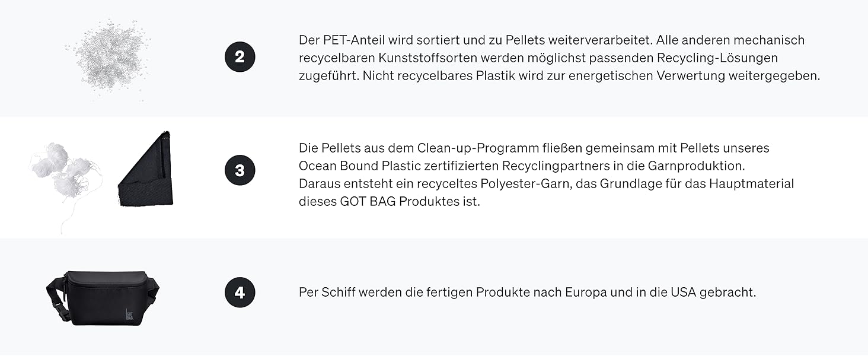Click the paragraph about yarn production from pellets
The height and width of the screenshot is (356, 868).
click(x=545, y=174)
